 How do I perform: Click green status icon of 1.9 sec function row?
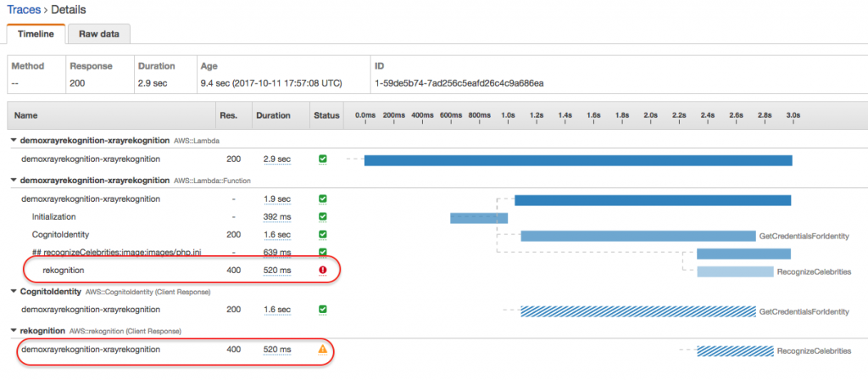tap(323, 198)
